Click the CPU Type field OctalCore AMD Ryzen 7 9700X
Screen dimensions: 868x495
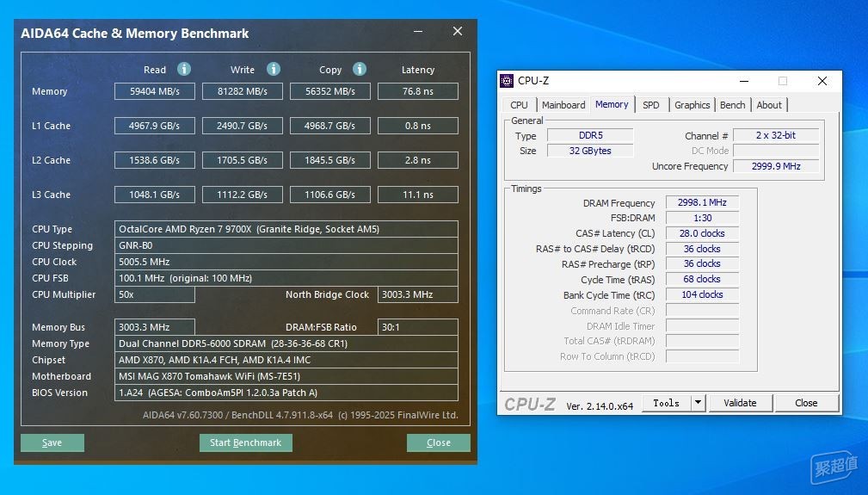(286, 229)
